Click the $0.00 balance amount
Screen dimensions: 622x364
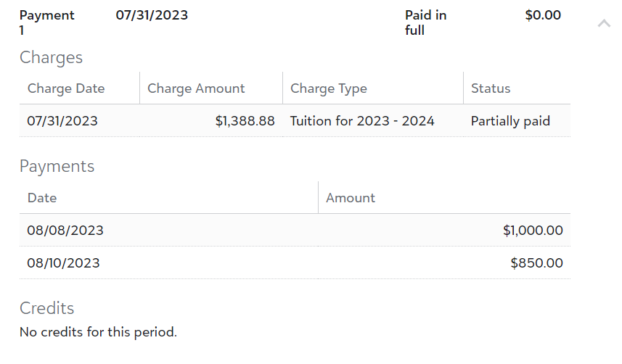point(542,15)
